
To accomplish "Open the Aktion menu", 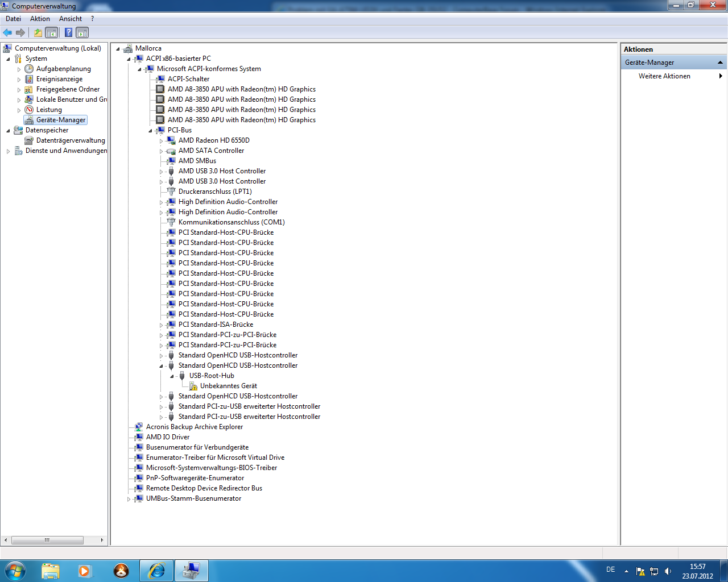I will pos(40,19).
